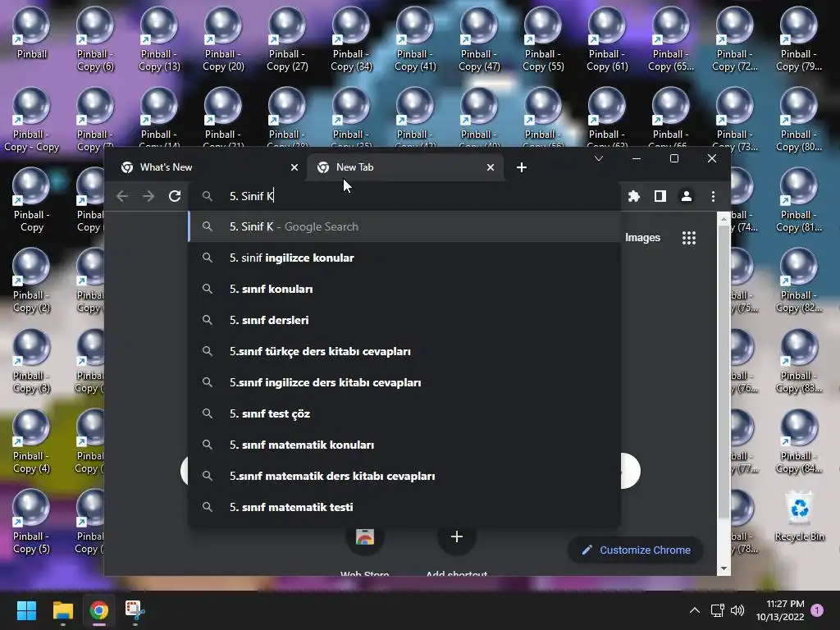Switch to the New Tab tab
This screenshot has height=630, width=840.
pos(405,167)
